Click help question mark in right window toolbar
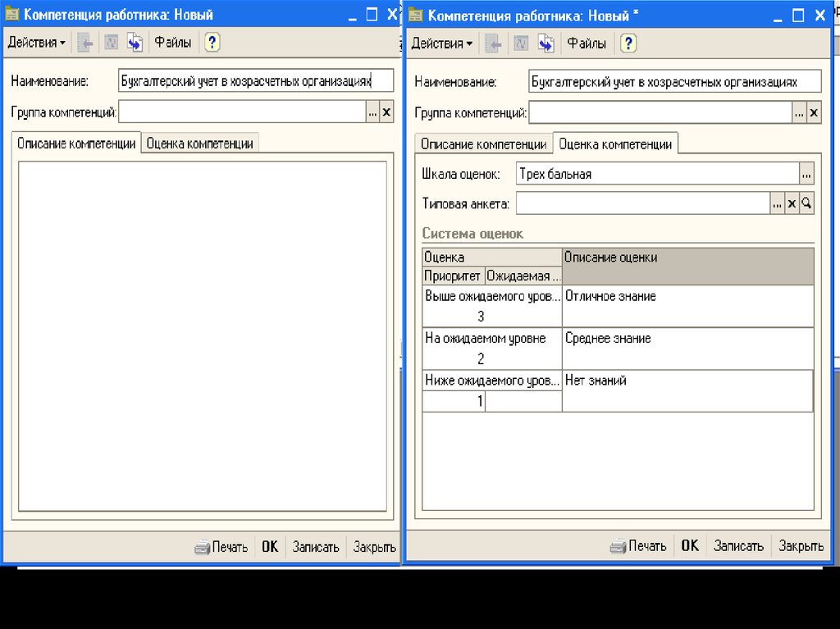 pos(628,43)
